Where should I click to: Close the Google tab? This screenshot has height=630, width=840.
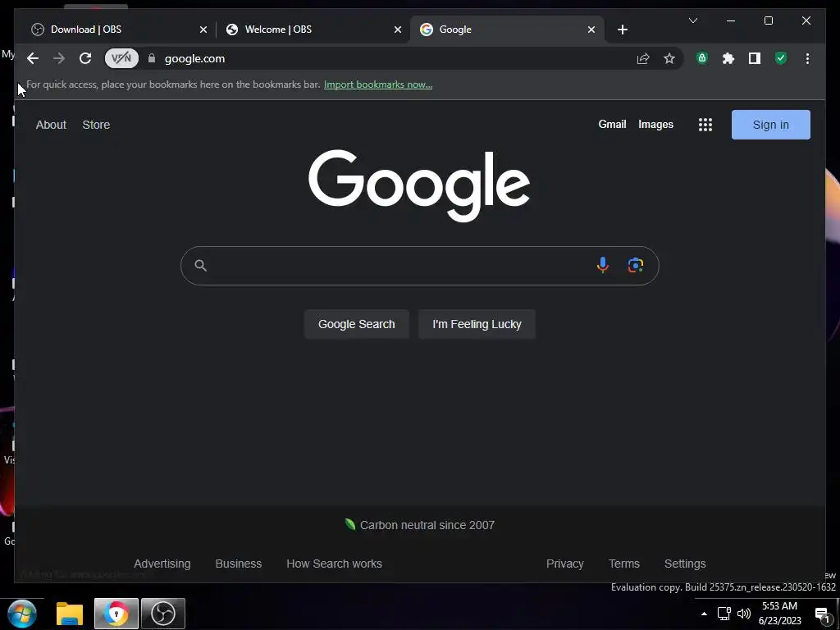[591, 30]
